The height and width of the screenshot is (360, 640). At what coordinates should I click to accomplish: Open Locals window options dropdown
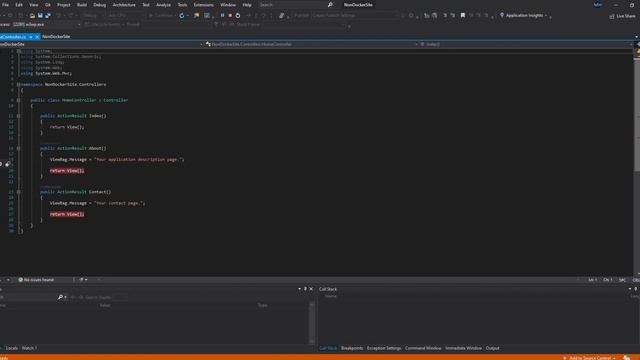[299, 289]
